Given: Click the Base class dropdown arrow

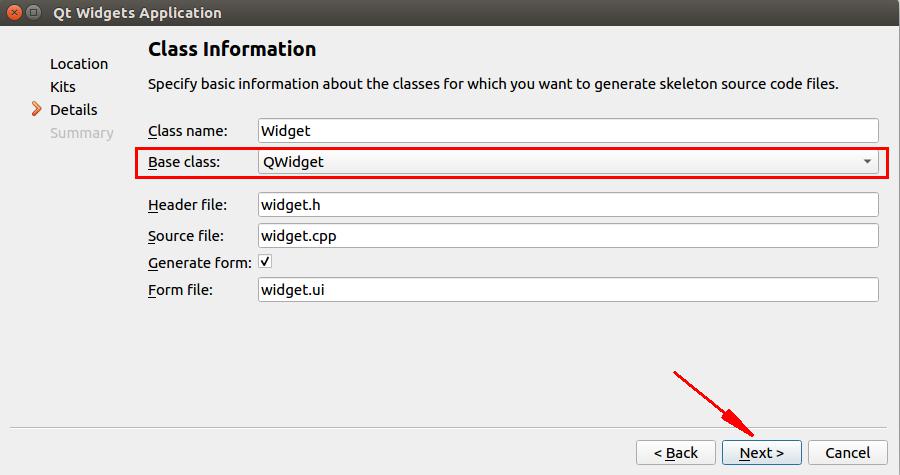Looking at the screenshot, I should [867, 162].
